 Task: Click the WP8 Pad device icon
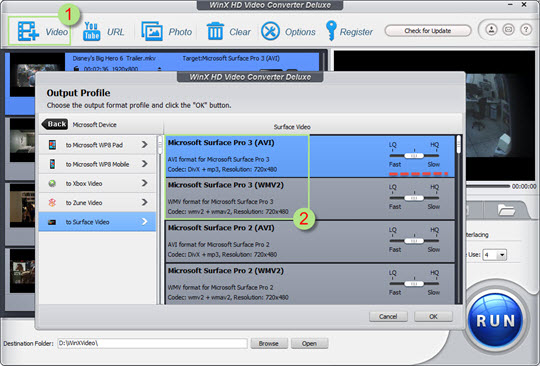(x=52, y=145)
